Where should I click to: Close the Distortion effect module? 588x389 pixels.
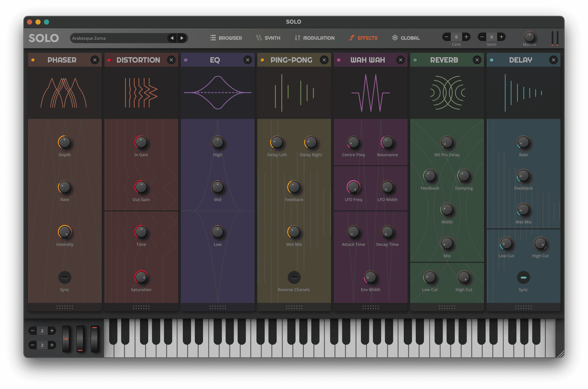click(x=171, y=60)
